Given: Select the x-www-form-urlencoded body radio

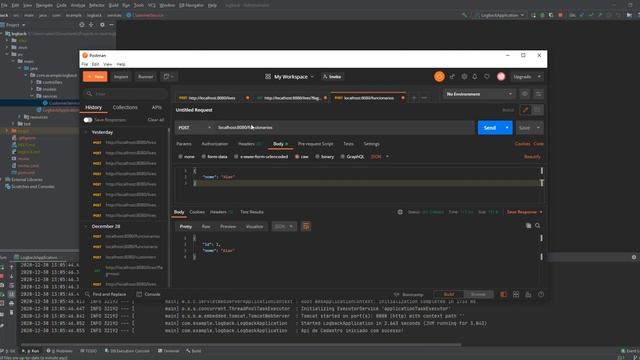Looking at the screenshot, I should coord(236,157).
